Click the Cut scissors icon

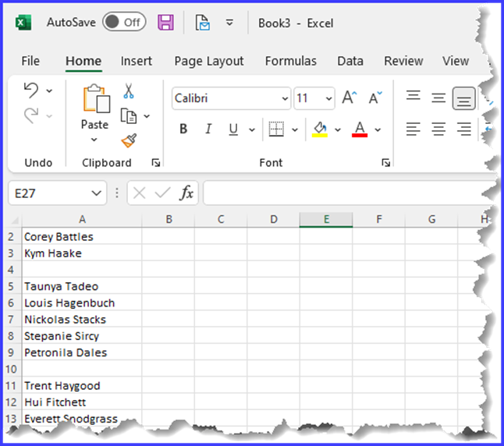pos(129,91)
